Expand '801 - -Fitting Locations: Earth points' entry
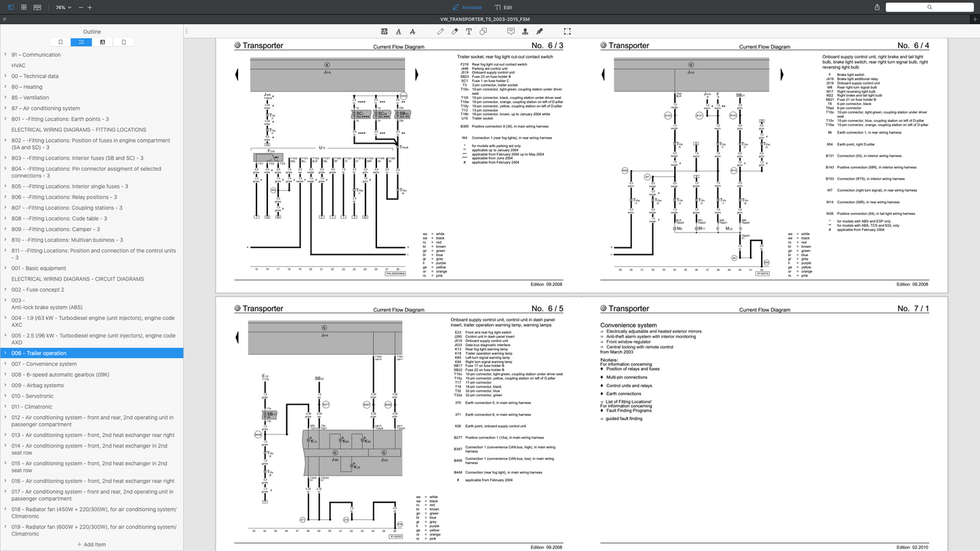This screenshot has width=980, height=551. click(x=5, y=119)
